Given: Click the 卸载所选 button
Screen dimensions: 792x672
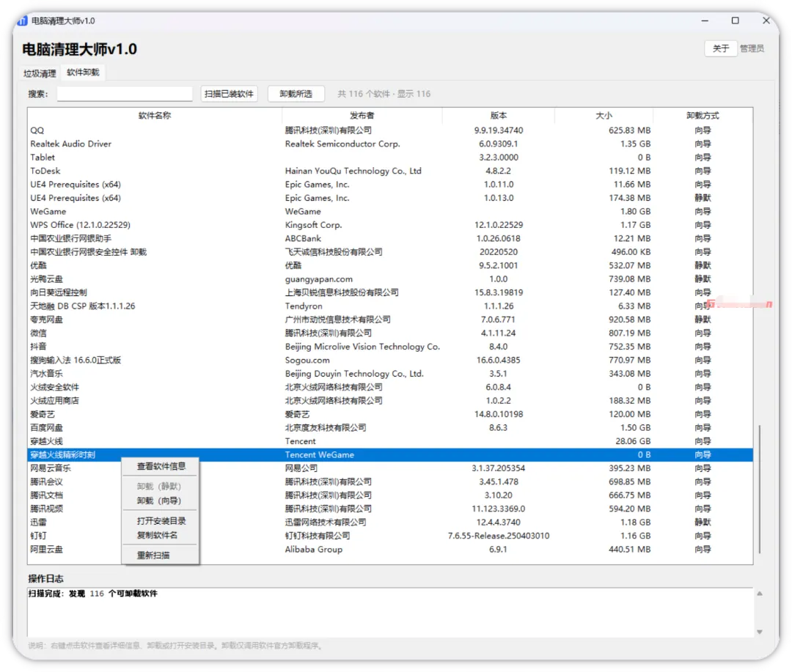Looking at the screenshot, I should [x=296, y=94].
